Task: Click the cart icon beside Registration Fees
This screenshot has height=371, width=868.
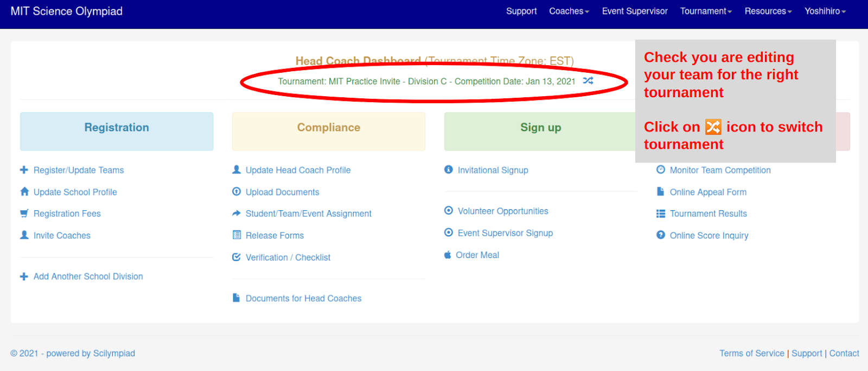Action: tap(24, 213)
